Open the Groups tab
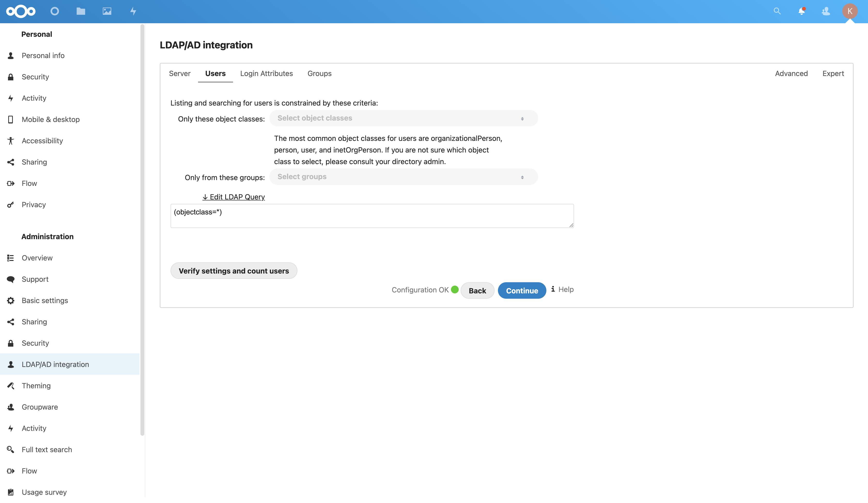Screen dimensions: 868x503 coord(319,73)
